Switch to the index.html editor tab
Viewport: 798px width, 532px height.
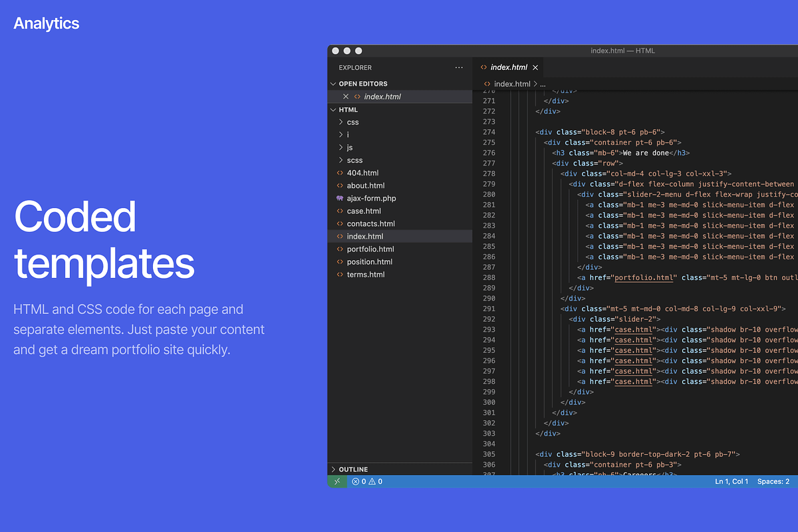pyautogui.click(x=508, y=66)
